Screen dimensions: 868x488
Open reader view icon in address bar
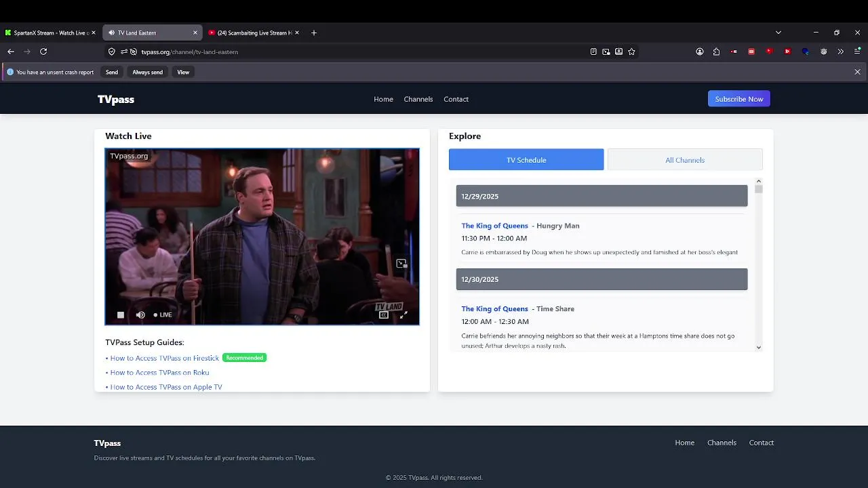593,52
